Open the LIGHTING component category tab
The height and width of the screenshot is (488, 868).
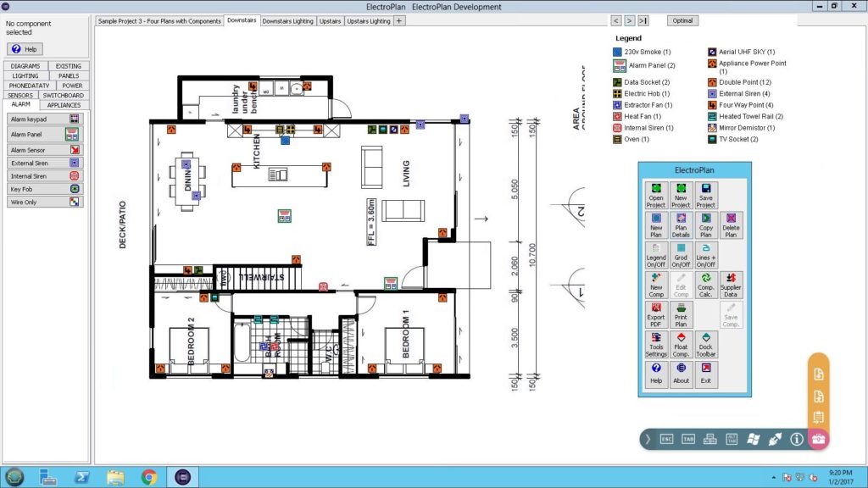point(25,75)
